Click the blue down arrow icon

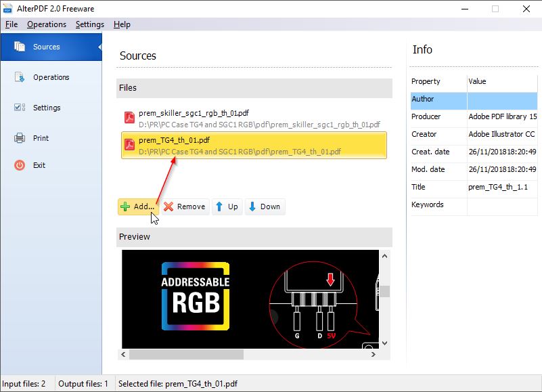point(252,206)
